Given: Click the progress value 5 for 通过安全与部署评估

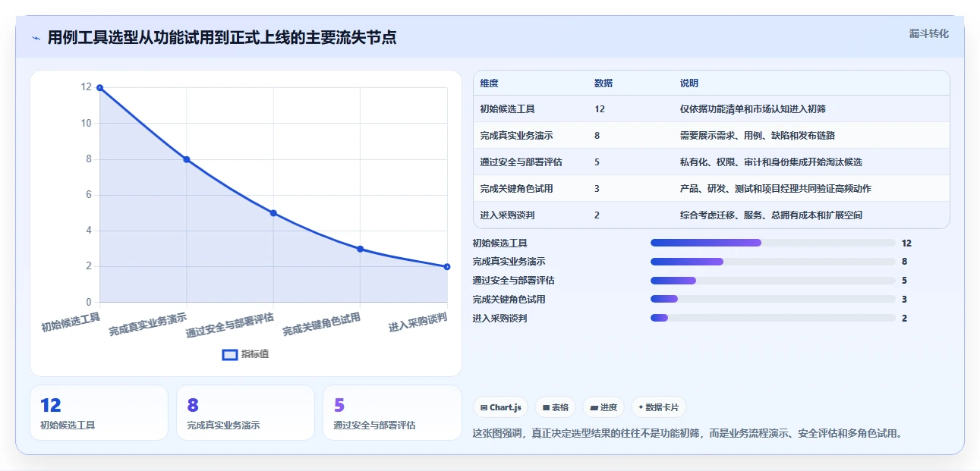Looking at the screenshot, I should pos(904,281).
